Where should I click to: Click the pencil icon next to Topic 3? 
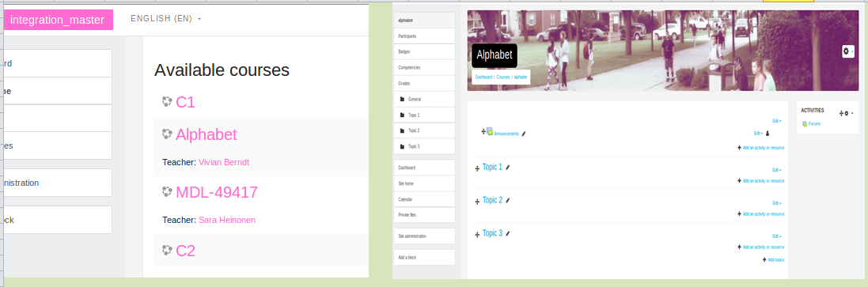click(508, 233)
